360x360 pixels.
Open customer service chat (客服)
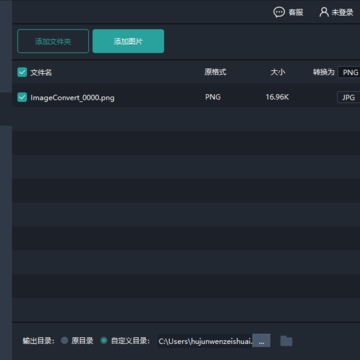tap(288, 12)
